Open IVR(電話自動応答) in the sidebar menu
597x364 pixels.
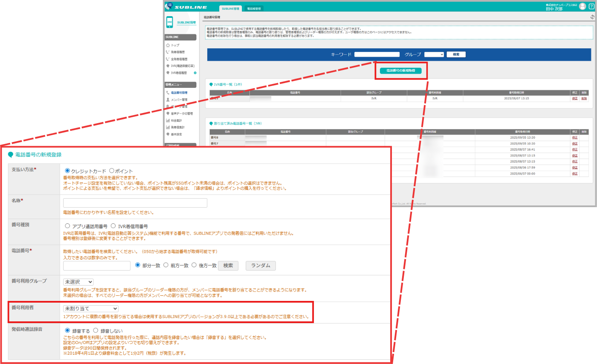coord(183,66)
